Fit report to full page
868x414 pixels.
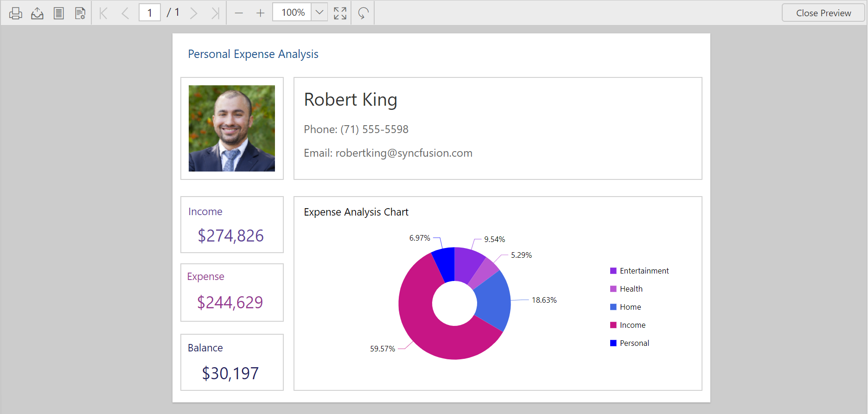(340, 13)
